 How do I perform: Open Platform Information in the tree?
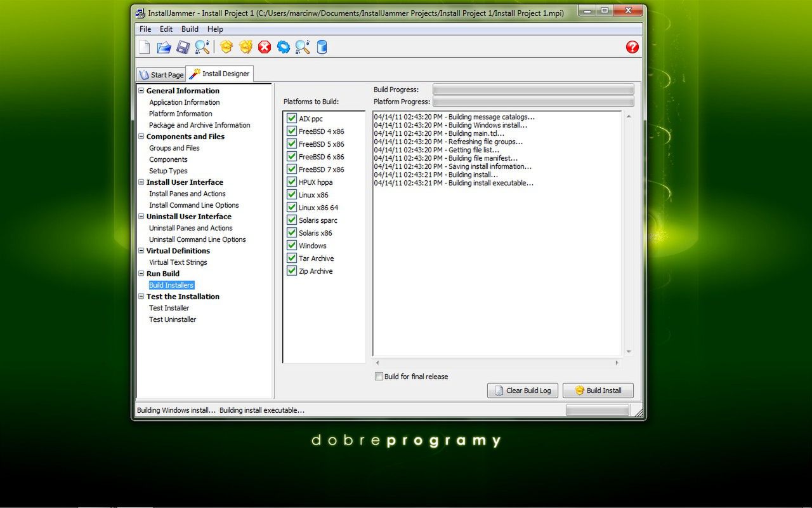(180, 114)
